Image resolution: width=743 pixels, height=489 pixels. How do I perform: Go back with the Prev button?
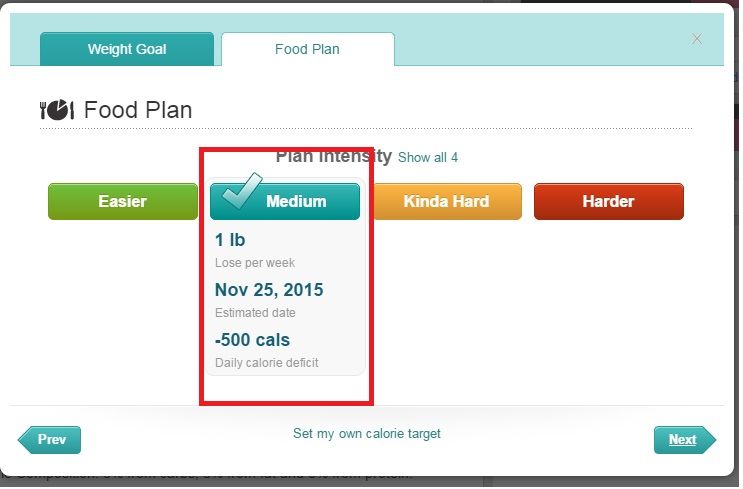click(49, 440)
